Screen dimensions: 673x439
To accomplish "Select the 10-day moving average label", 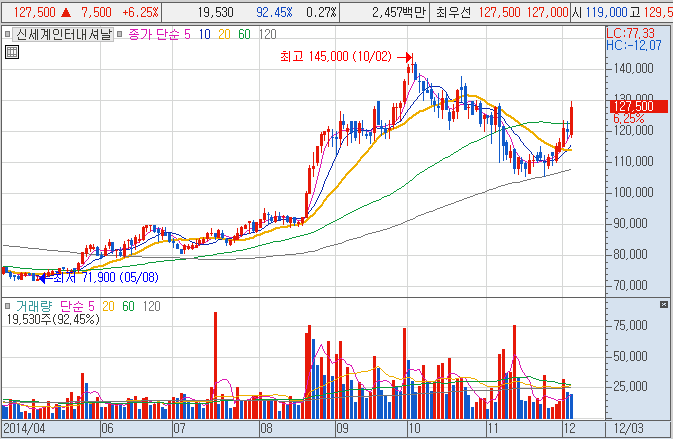I will pyautogui.click(x=204, y=34).
